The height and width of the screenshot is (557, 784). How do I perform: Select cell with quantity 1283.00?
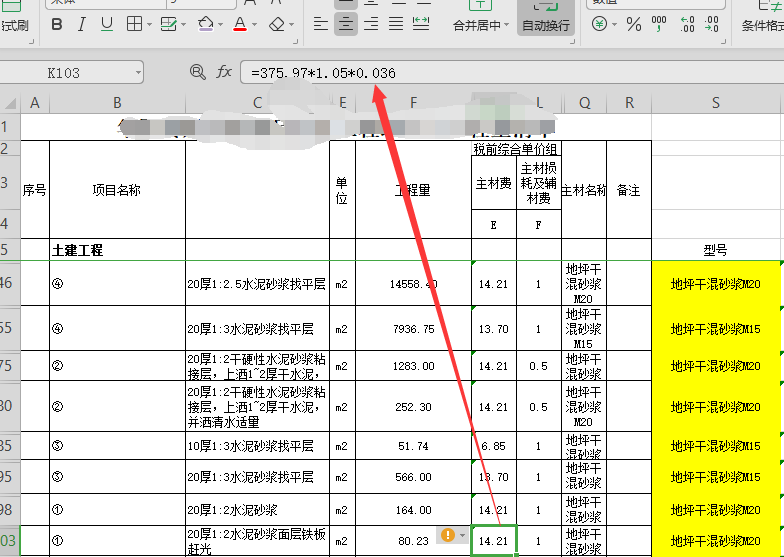tap(413, 366)
